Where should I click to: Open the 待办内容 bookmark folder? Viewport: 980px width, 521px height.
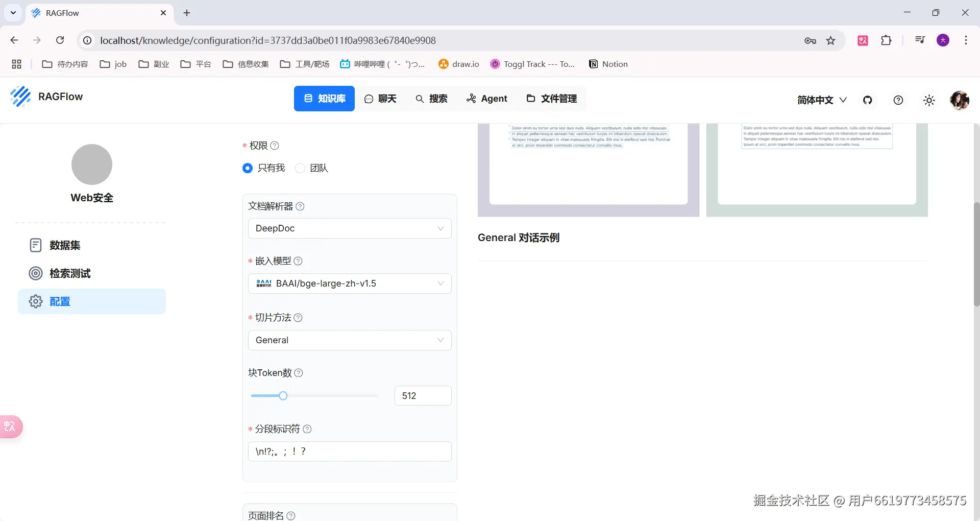(x=65, y=64)
